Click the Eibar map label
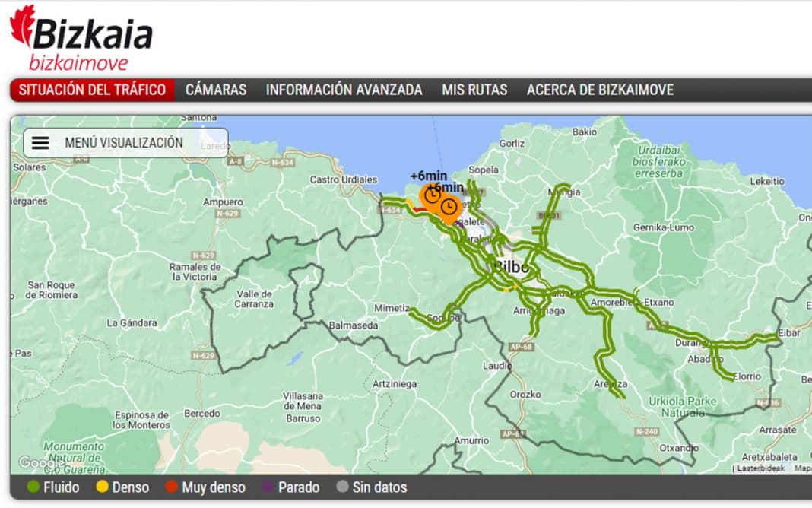Image resolution: width=812 pixels, height=508 pixels. click(x=788, y=333)
